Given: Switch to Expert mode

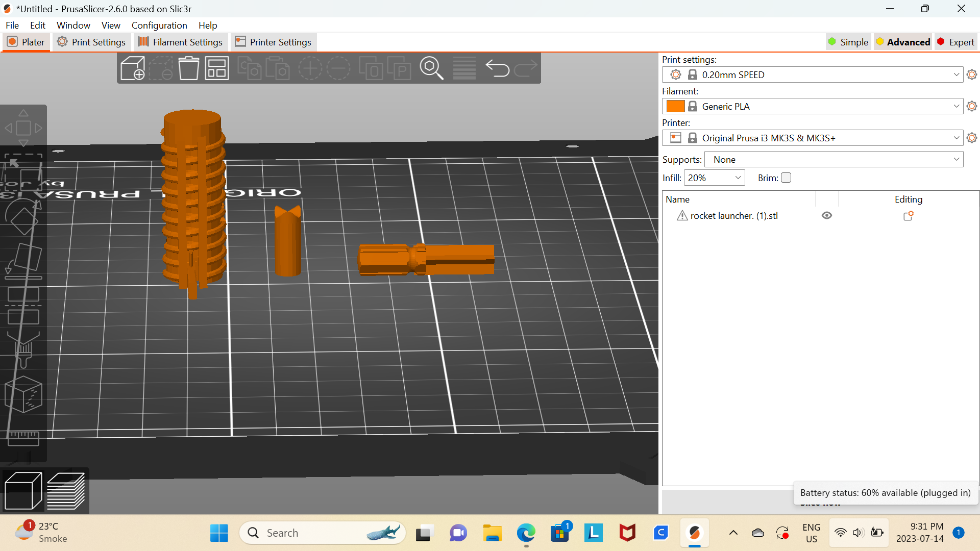Looking at the screenshot, I should click(956, 42).
